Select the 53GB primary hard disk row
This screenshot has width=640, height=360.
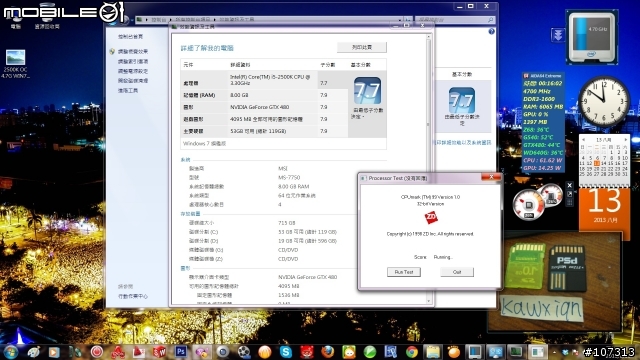(x=264, y=131)
